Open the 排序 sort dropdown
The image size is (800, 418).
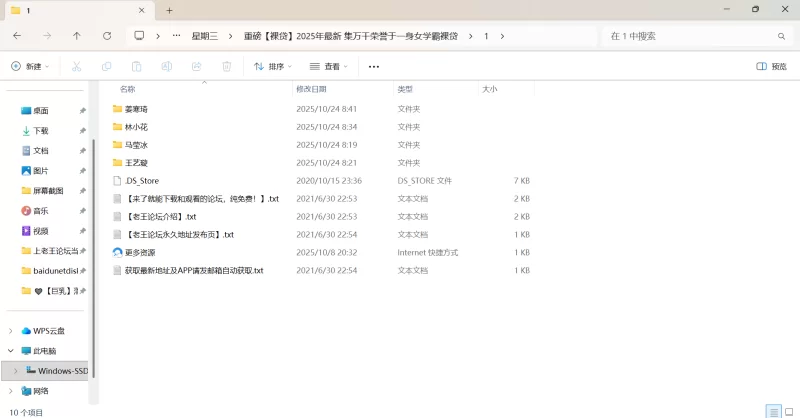pos(273,66)
